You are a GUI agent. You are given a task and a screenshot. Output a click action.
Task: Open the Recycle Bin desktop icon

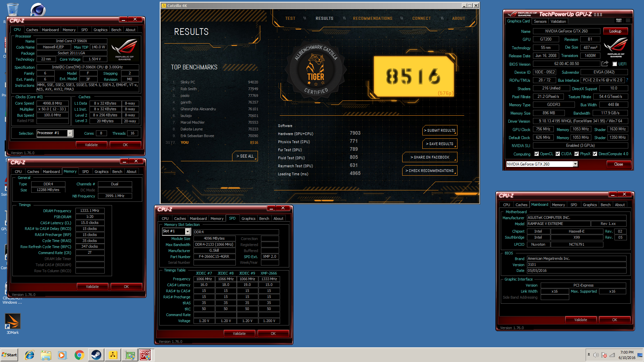click(12, 9)
